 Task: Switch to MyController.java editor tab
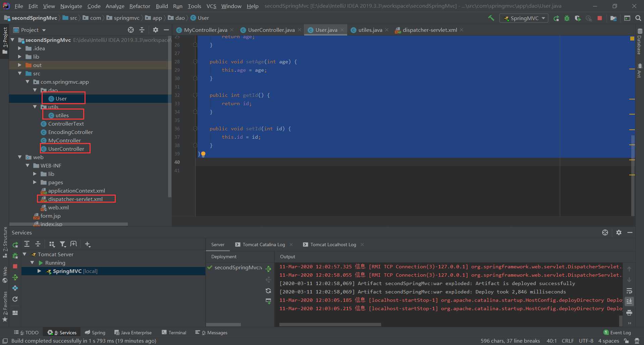[205, 30]
